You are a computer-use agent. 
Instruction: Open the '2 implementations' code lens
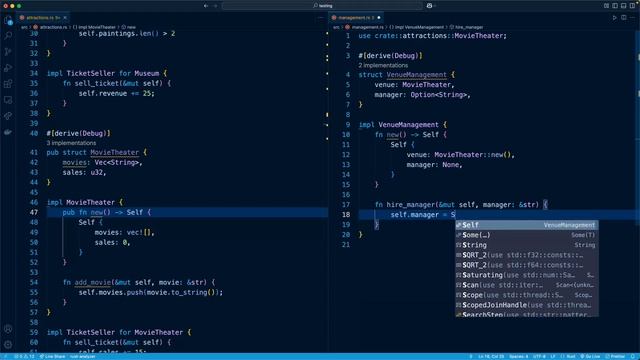click(383, 65)
